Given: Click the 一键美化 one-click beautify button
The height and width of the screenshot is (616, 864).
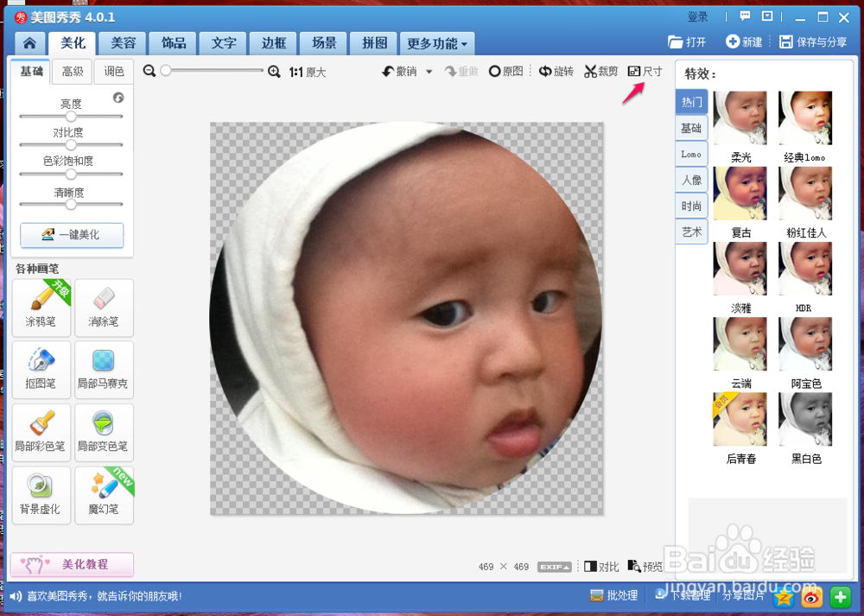Looking at the screenshot, I should [71, 235].
